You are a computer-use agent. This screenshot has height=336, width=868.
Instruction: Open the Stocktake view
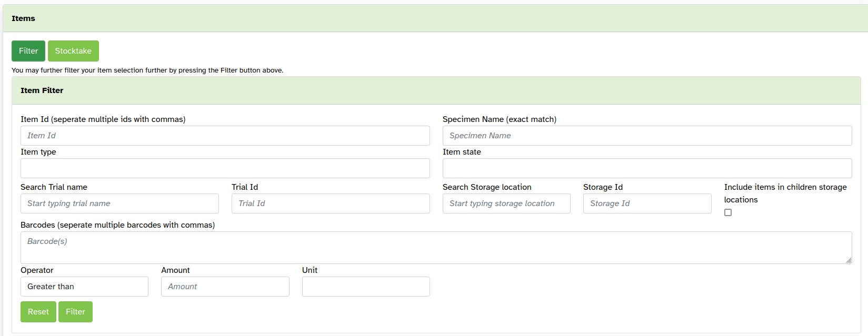[x=73, y=51]
